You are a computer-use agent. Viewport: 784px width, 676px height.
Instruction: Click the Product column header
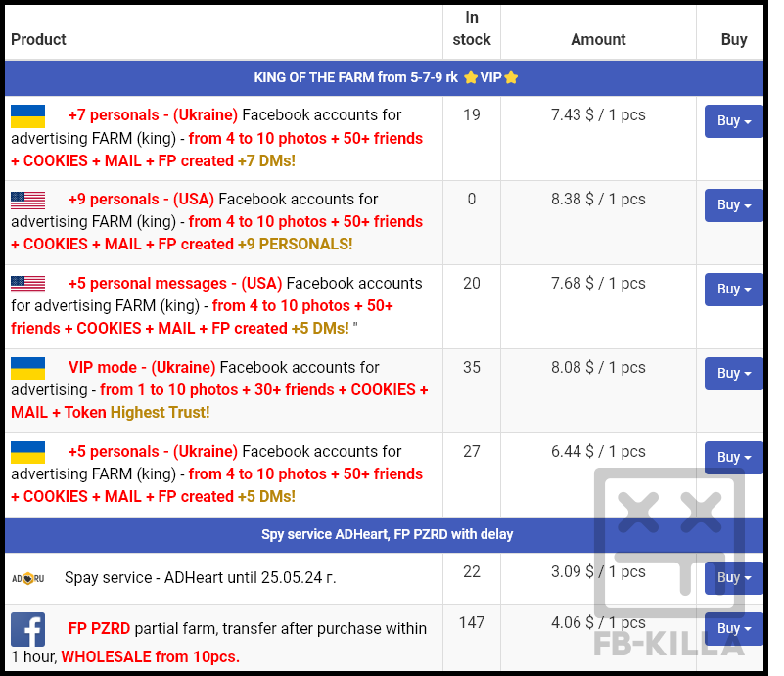pos(38,40)
